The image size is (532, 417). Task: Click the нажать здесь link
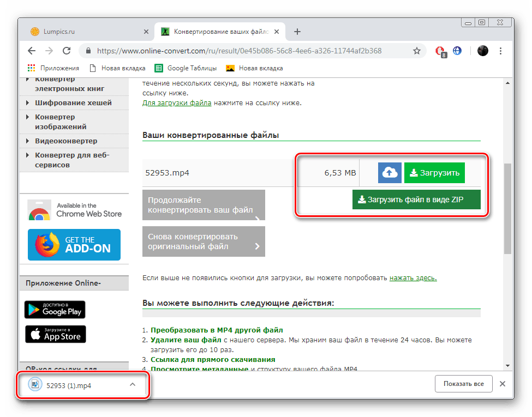pyautogui.click(x=413, y=278)
